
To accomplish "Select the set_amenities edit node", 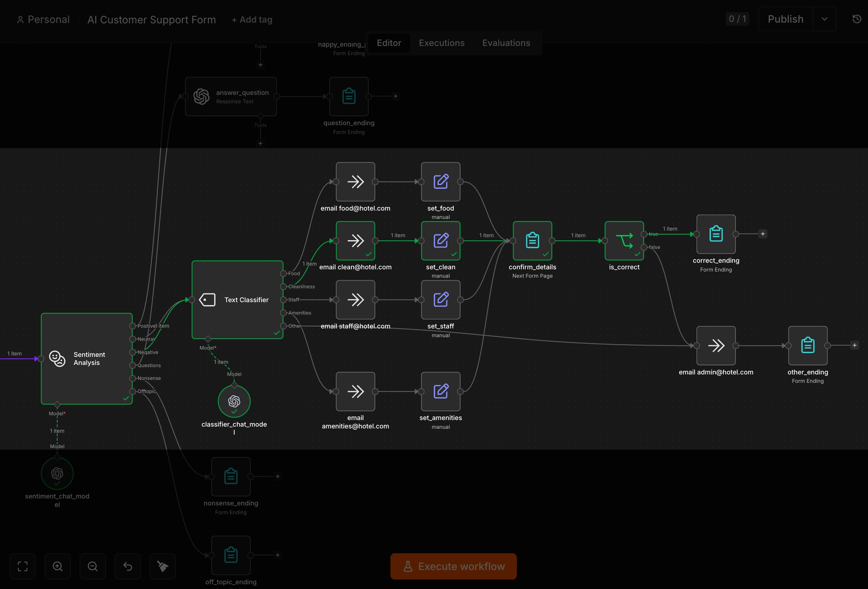I will tap(441, 392).
